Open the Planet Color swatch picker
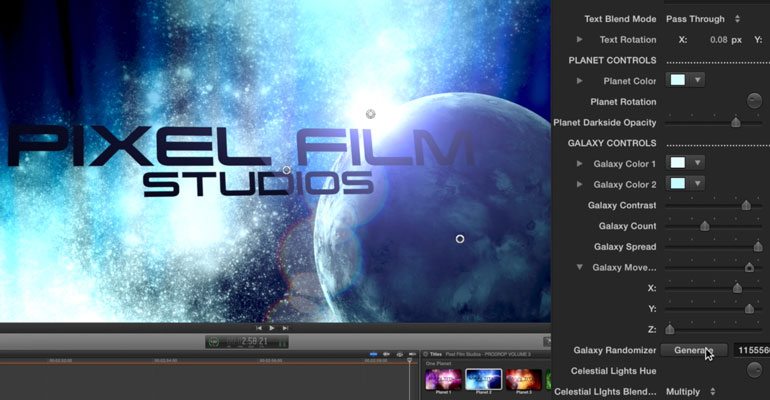 [x=678, y=80]
